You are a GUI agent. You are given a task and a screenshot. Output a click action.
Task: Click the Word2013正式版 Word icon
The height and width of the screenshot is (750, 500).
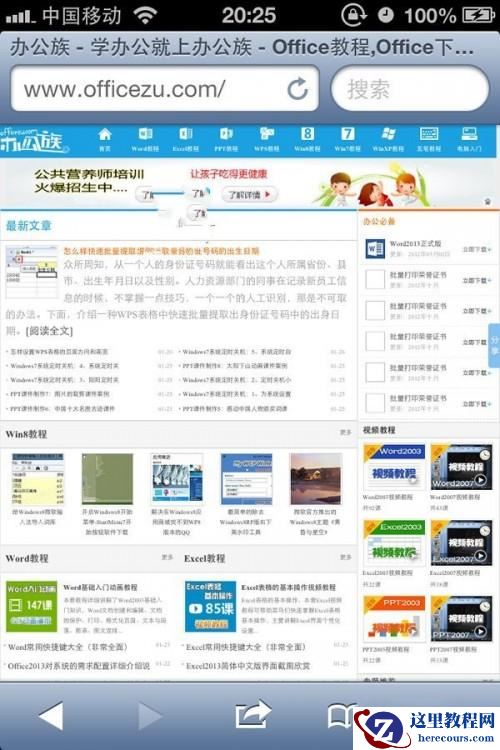click(x=375, y=249)
